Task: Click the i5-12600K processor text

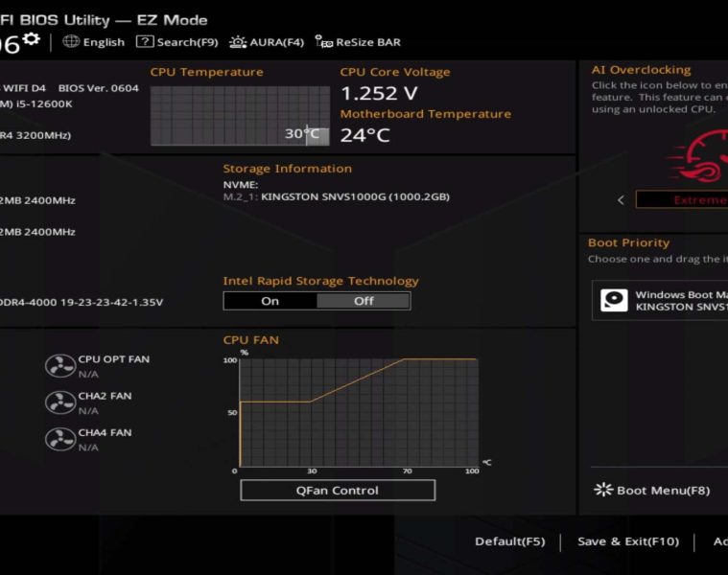Action: (44, 103)
